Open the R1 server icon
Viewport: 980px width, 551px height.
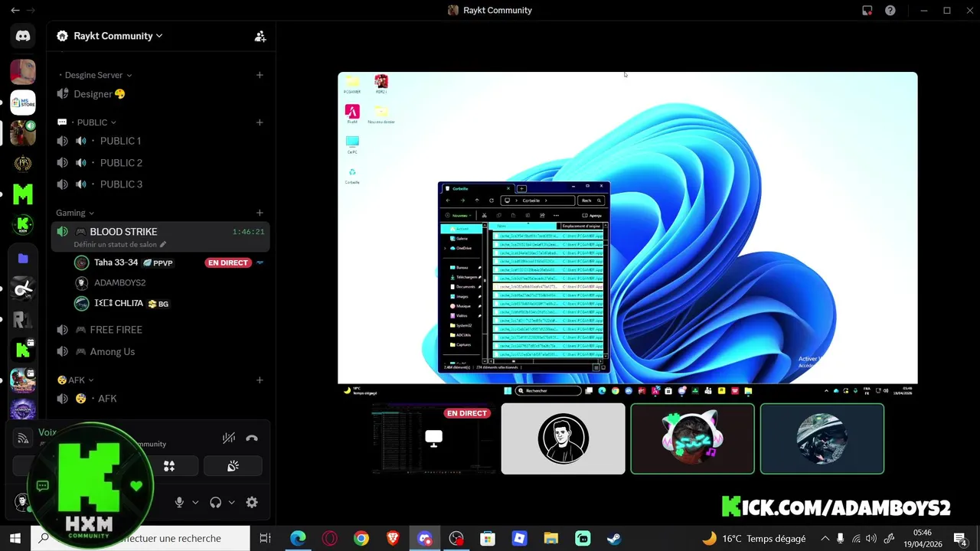coord(23,318)
